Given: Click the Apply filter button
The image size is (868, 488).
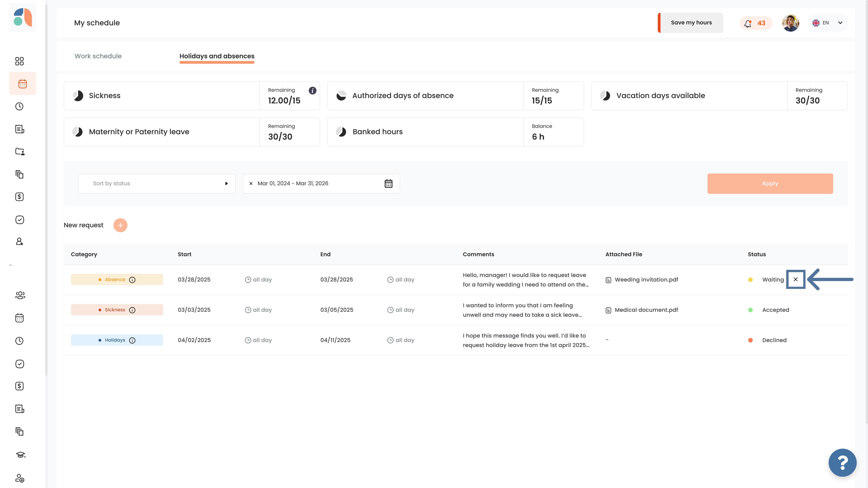Looking at the screenshot, I should [770, 183].
